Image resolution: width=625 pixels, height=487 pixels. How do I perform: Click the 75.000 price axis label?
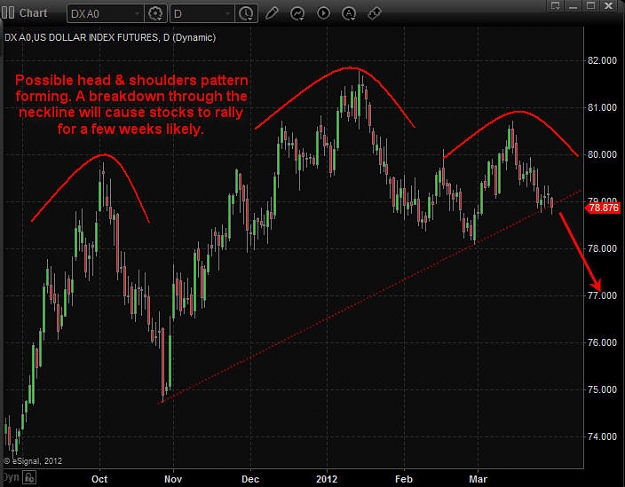pos(602,390)
